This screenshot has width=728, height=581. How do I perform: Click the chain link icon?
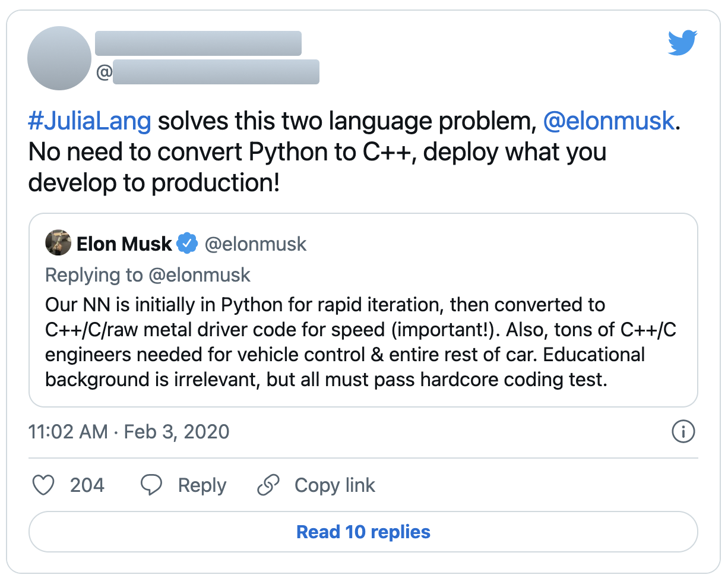(268, 485)
